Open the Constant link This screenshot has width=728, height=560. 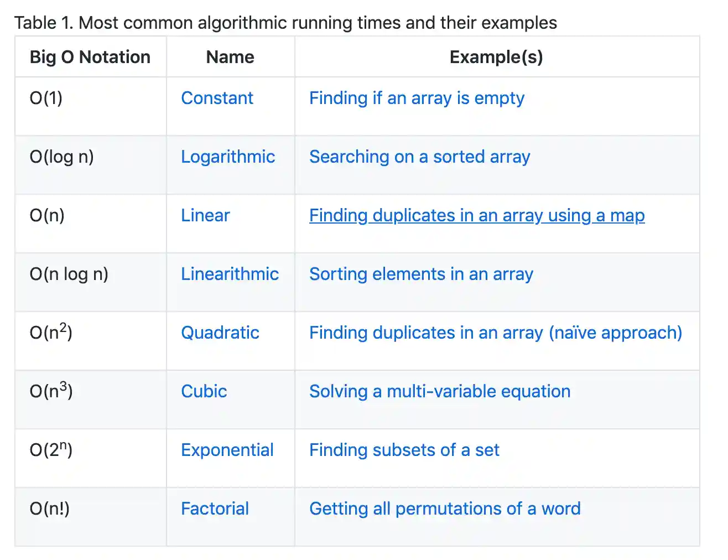217,98
